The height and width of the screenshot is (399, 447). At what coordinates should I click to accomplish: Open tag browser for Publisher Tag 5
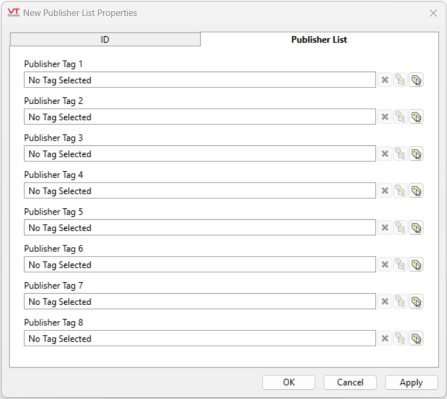pyautogui.click(x=400, y=228)
